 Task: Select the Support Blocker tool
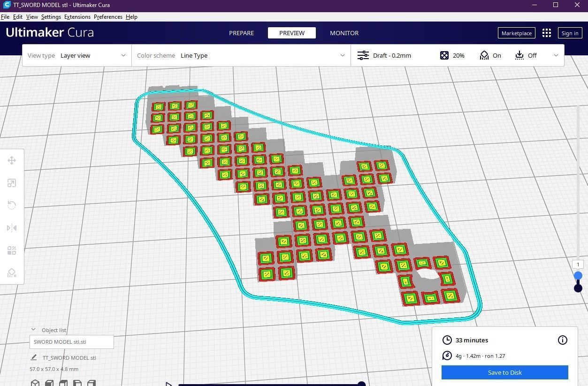(x=12, y=273)
